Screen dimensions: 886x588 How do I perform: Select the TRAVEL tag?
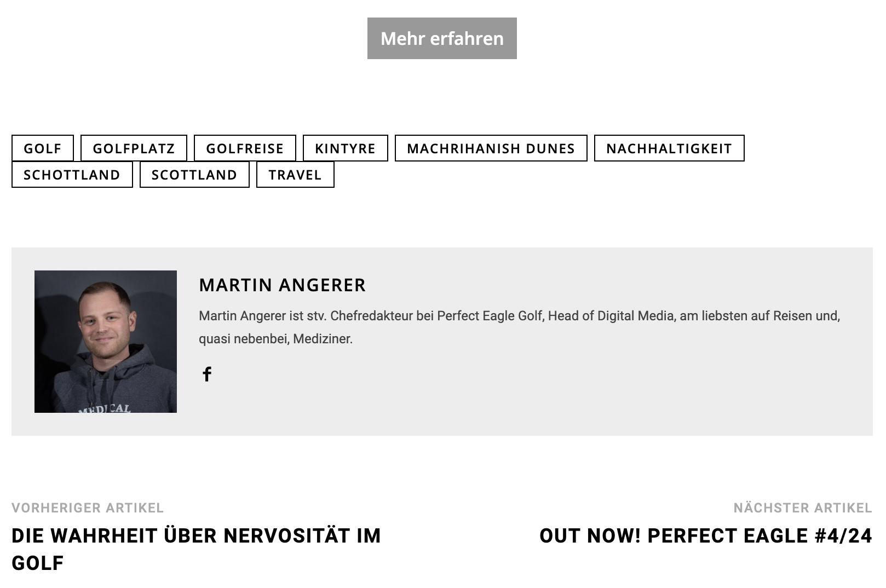click(295, 175)
